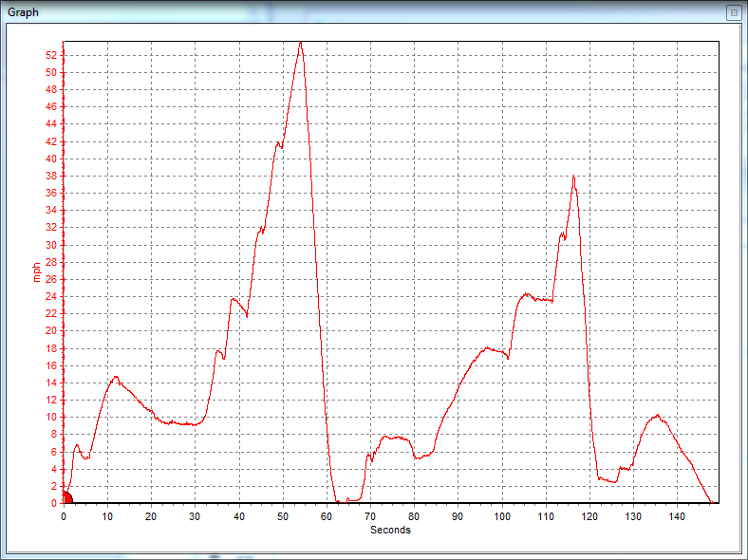Click the red marker dot at graph origin
Screen dimensions: 748x560
click(x=65, y=497)
